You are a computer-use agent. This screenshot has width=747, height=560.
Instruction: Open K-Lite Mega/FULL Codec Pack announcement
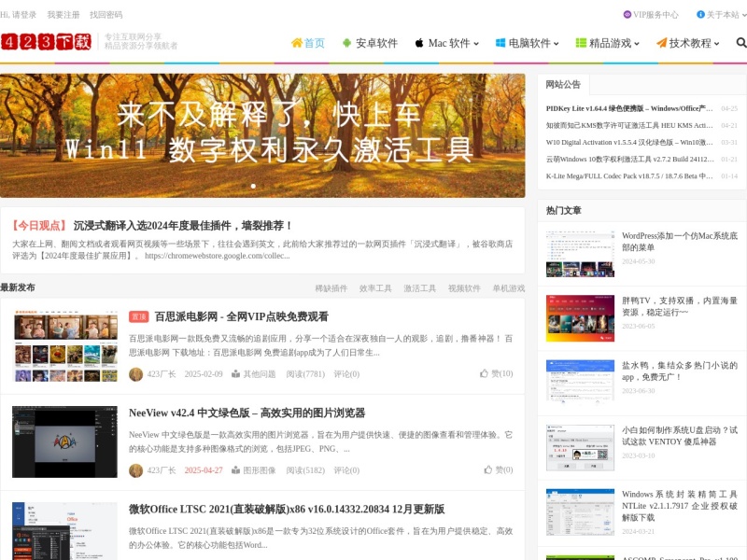pyautogui.click(x=629, y=176)
